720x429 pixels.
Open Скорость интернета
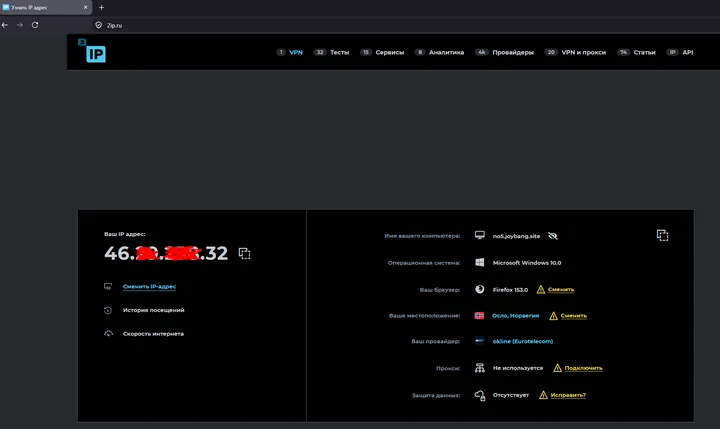coord(153,334)
